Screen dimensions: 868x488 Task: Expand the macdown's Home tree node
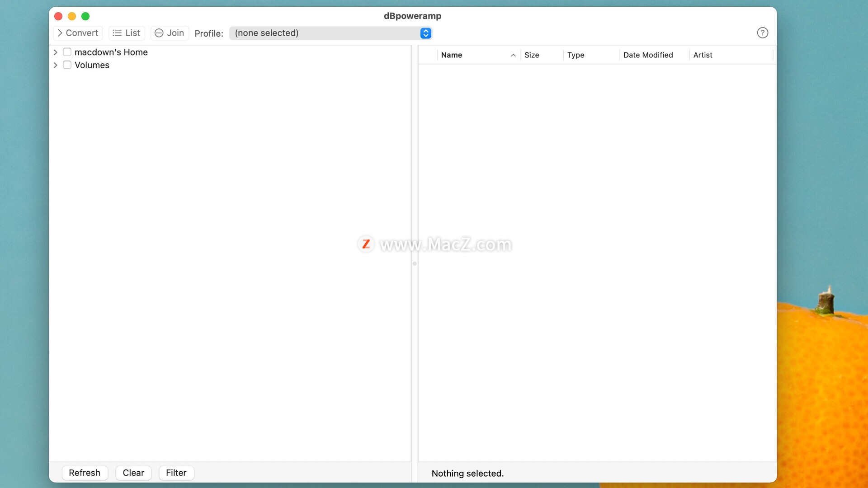tap(55, 52)
